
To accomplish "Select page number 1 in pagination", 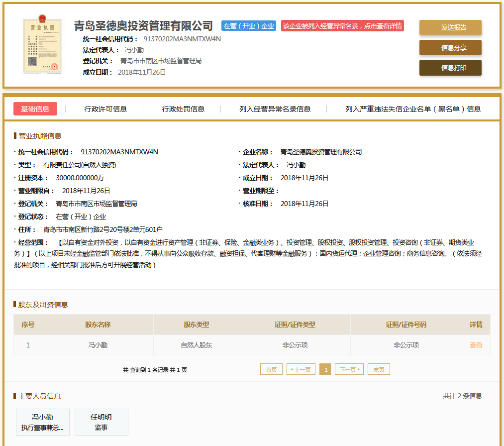I will tap(325, 369).
